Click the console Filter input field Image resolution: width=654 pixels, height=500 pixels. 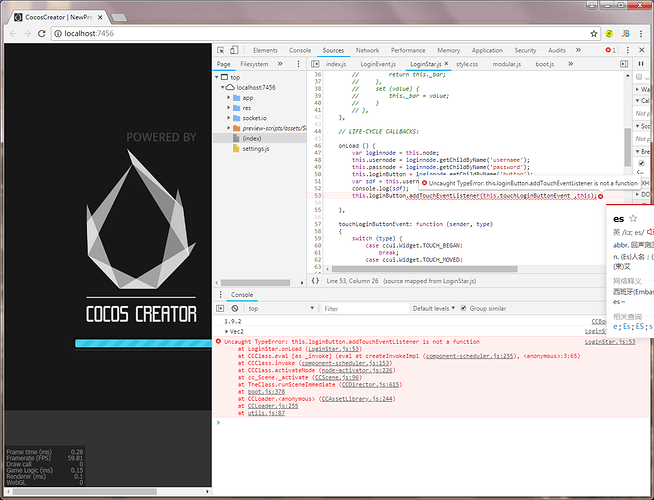pos(365,308)
